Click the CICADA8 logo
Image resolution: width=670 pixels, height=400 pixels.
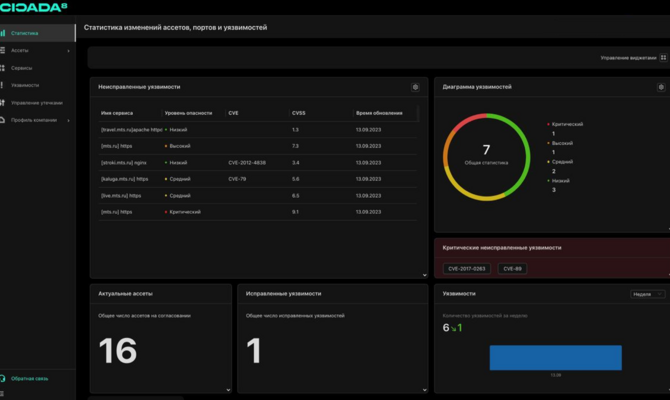pos(33,7)
